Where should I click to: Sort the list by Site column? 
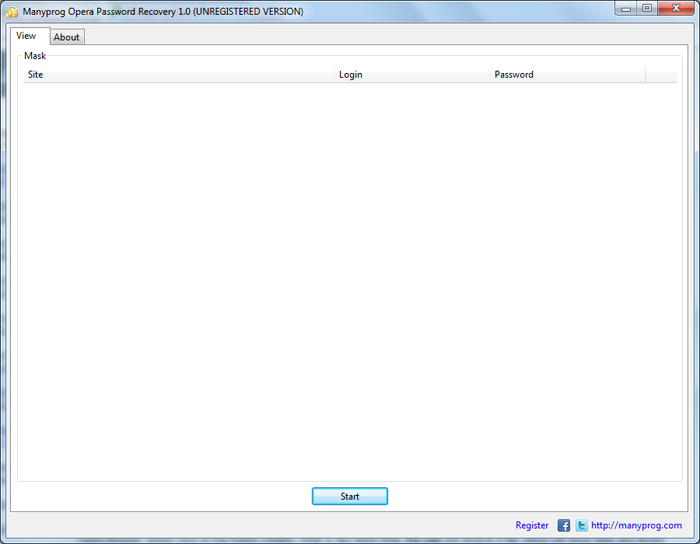click(x=179, y=75)
